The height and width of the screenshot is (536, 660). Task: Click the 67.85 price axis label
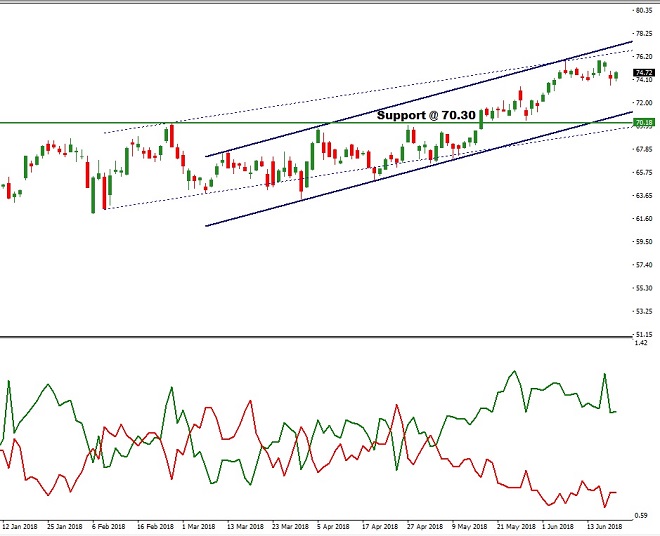click(x=644, y=149)
